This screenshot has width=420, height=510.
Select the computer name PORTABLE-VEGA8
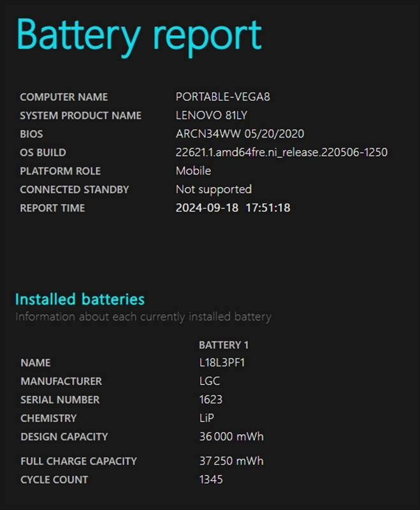point(222,97)
